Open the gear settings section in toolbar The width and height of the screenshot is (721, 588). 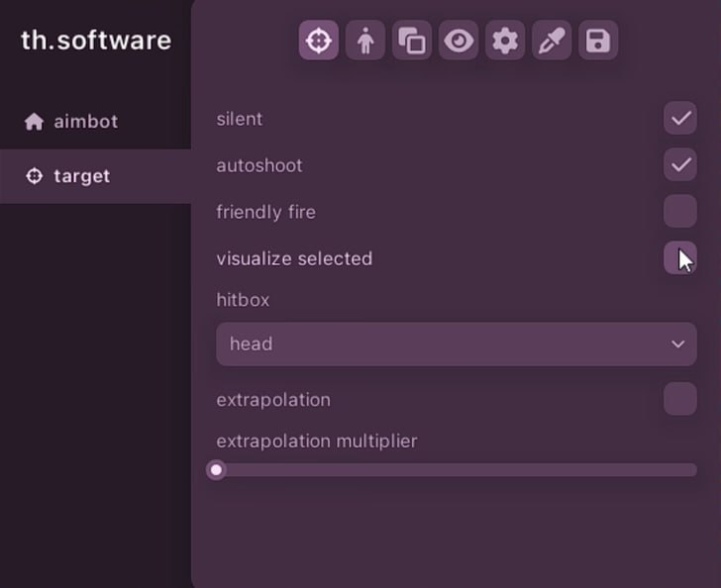505,41
